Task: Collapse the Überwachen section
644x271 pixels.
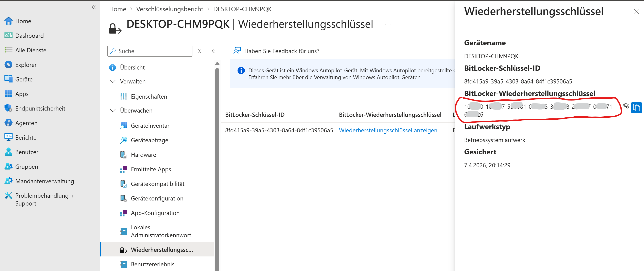Action: coord(113,110)
